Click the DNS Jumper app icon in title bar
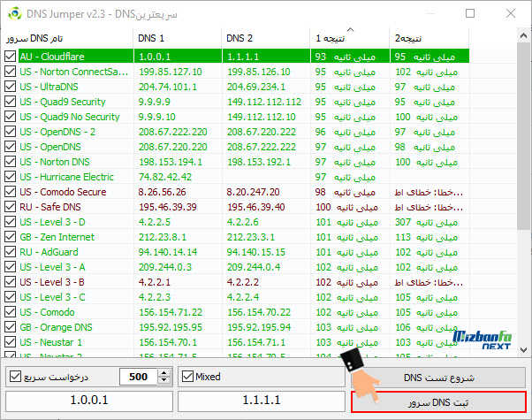Viewport: 532px width, 420px height. tap(15, 14)
